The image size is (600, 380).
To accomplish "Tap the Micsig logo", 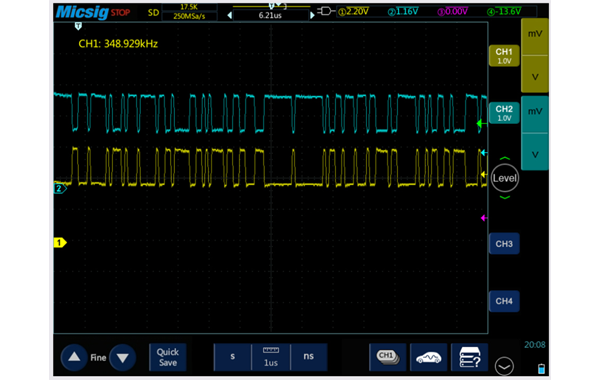I will click(82, 12).
